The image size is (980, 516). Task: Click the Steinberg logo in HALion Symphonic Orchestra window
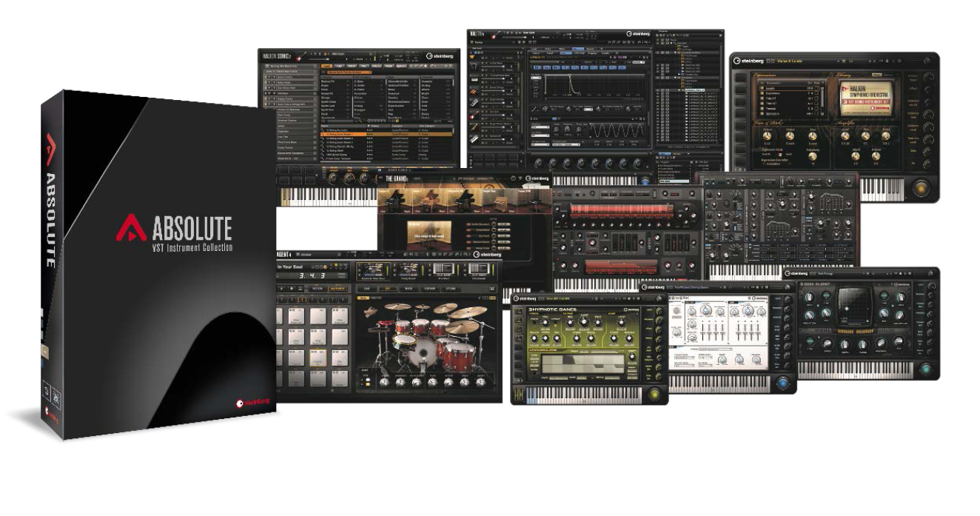point(748,61)
